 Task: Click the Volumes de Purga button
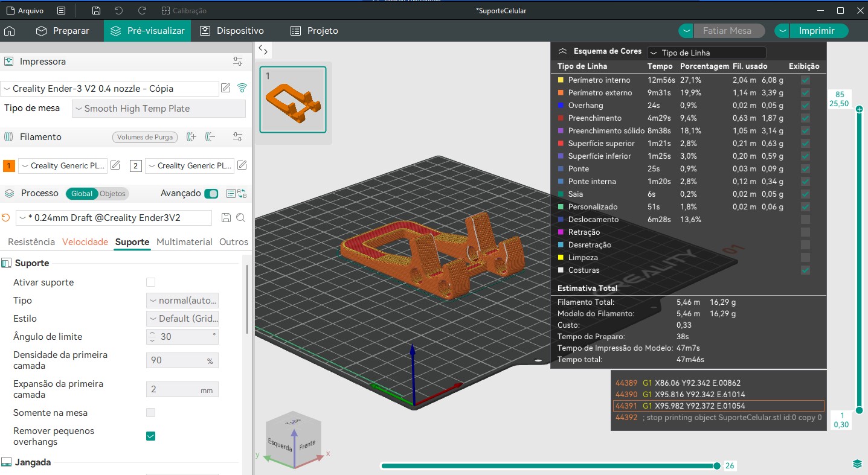click(x=145, y=137)
